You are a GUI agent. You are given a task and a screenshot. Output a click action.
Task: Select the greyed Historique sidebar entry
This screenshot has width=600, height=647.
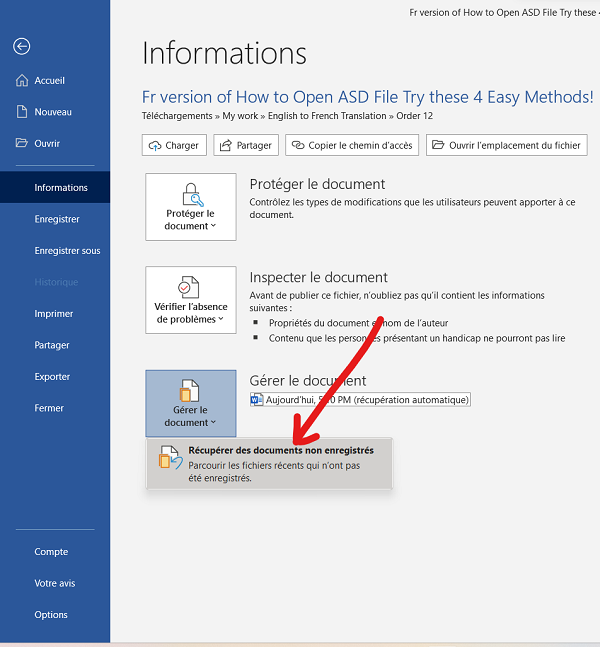tap(55, 282)
